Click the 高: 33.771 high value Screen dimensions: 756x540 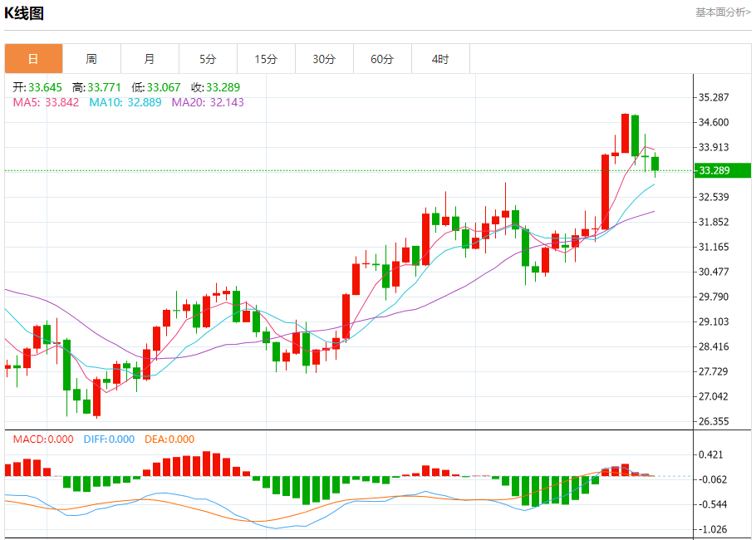(x=96, y=87)
